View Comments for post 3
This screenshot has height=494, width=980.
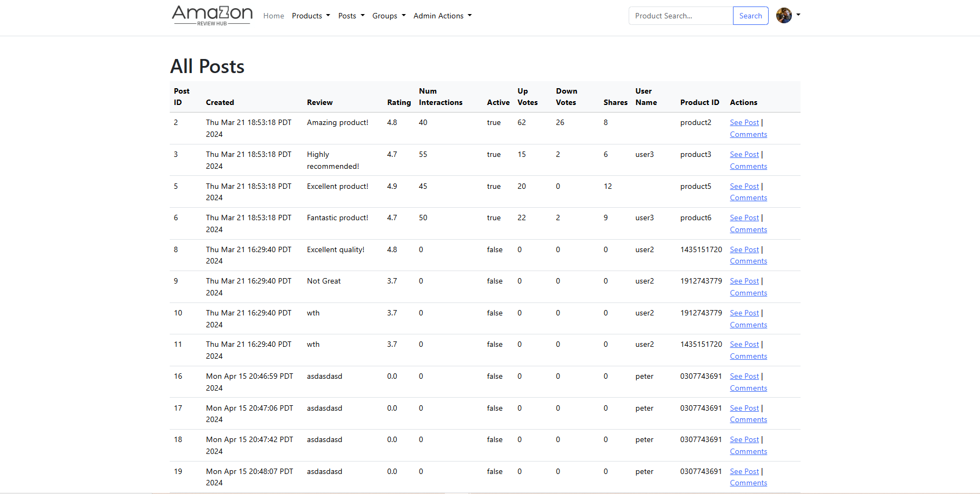tap(749, 166)
